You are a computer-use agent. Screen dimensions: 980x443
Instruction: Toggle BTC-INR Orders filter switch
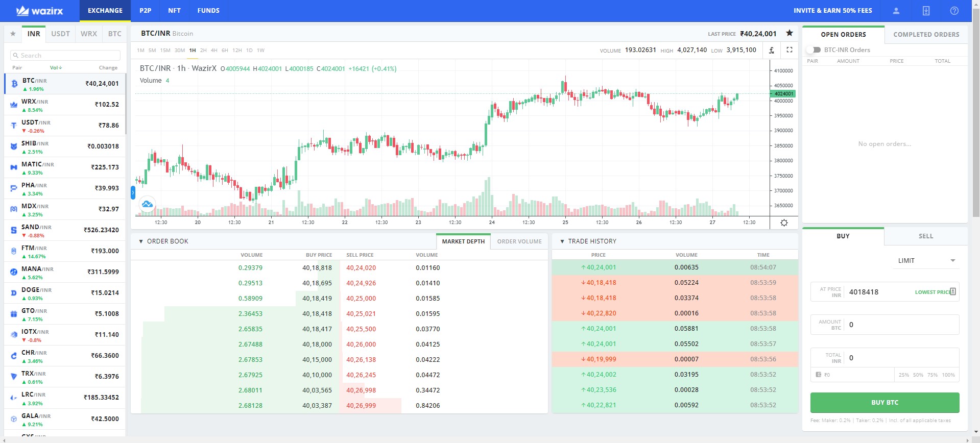point(813,50)
